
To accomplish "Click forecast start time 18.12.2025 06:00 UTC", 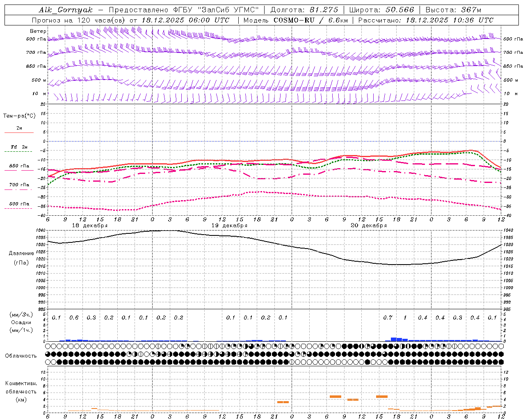I will 185,20.
